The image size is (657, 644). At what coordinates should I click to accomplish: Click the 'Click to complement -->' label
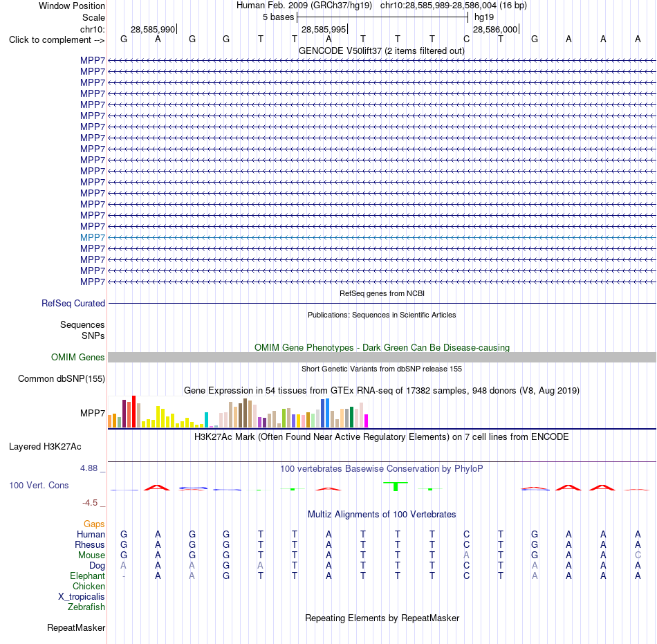[x=57, y=40]
